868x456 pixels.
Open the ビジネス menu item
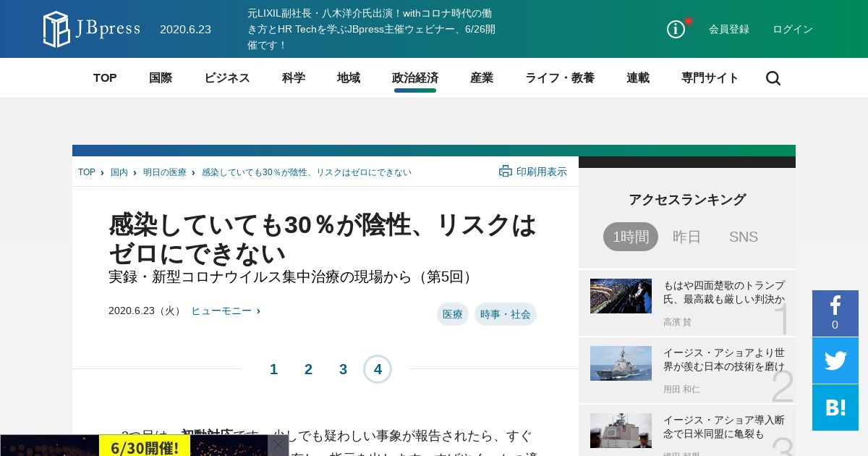(x=227, y=78)
